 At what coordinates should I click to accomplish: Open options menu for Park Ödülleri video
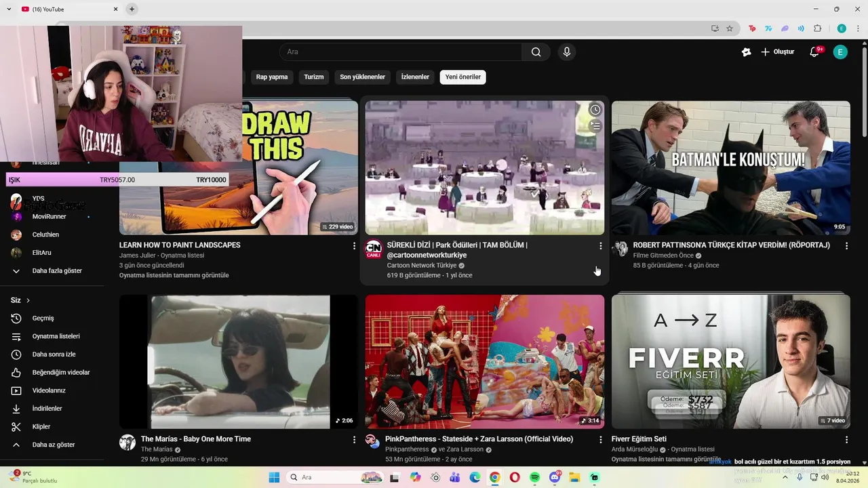[x=600, y=246]
